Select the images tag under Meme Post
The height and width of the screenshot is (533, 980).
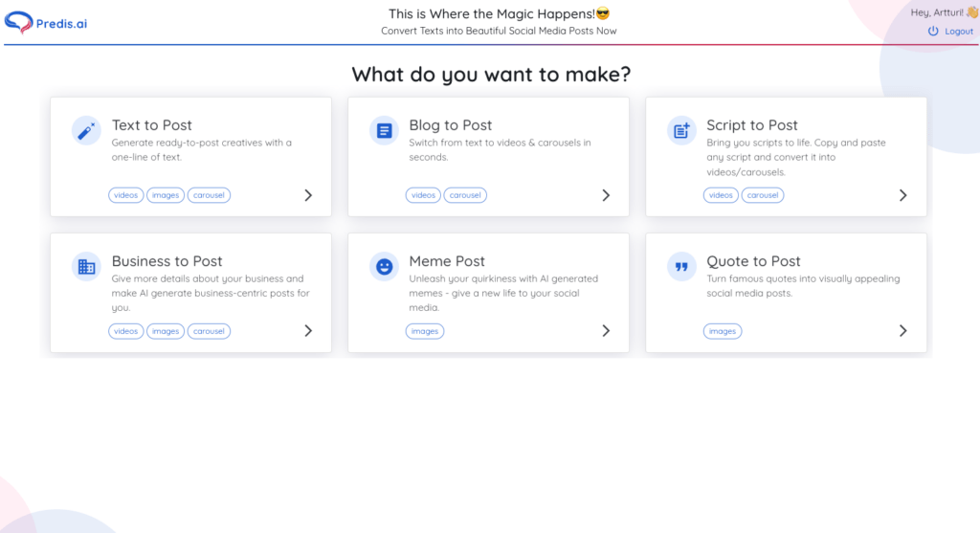pyautogui.click(x=425, y=331)
